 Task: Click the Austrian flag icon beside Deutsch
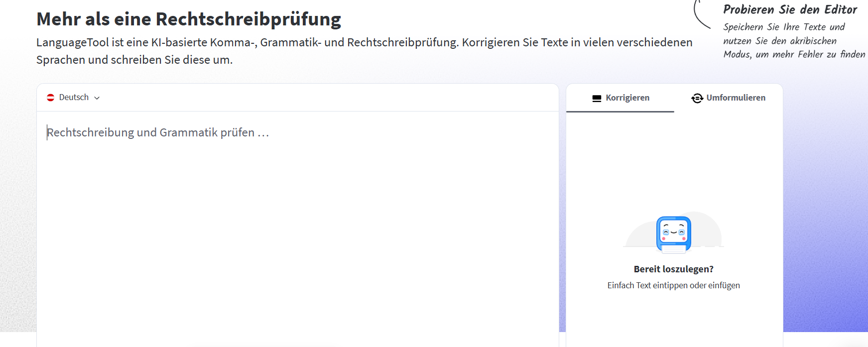[50, 98]
